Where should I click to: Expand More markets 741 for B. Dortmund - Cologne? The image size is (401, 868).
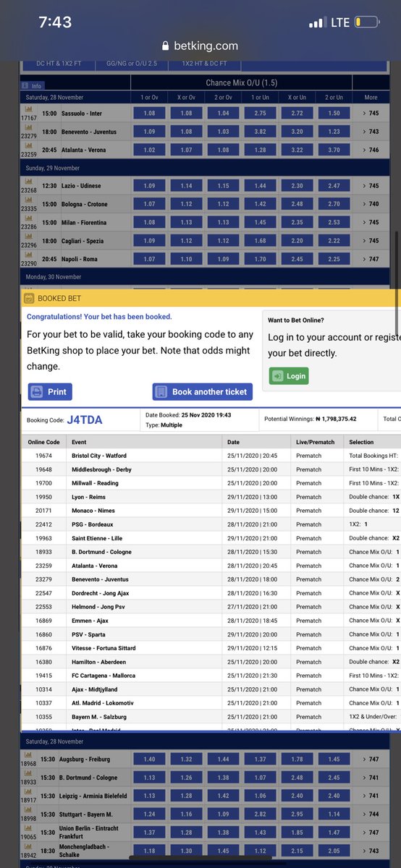click(372, 777)
